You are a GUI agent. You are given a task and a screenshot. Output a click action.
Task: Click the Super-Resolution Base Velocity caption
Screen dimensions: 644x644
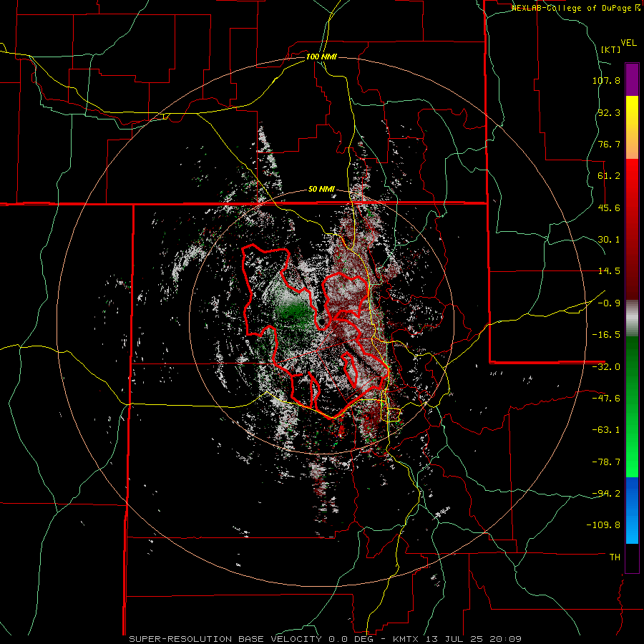[x=326, y=639]
